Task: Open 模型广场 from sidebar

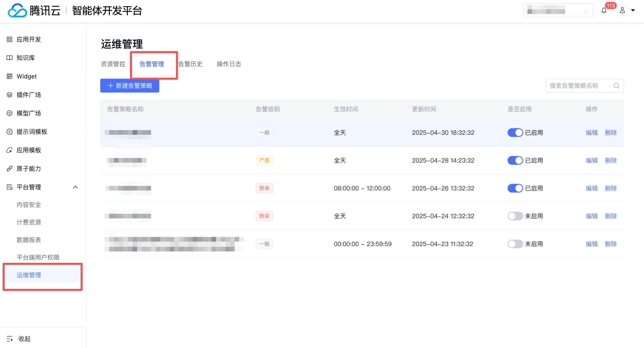Action: tap(29, 113)
